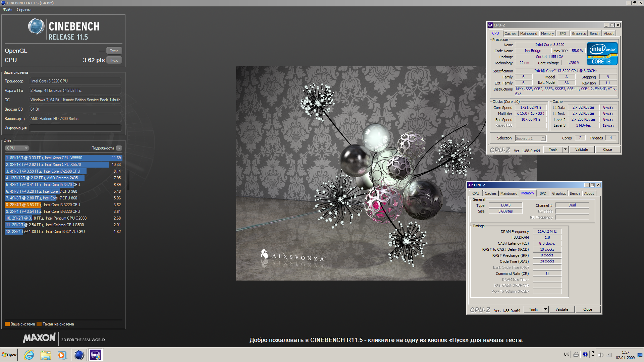Select highlighted row i3-3220 at 3.53 ГГц
This screenshot has width=644, height=362.
click(x=63, y=205)
